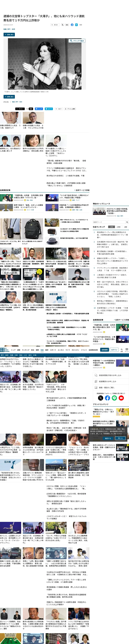The width and height of the screenshot is (129, 644).
Task: Open 紙面購読のお申し込み link
Action: point(111,381)
